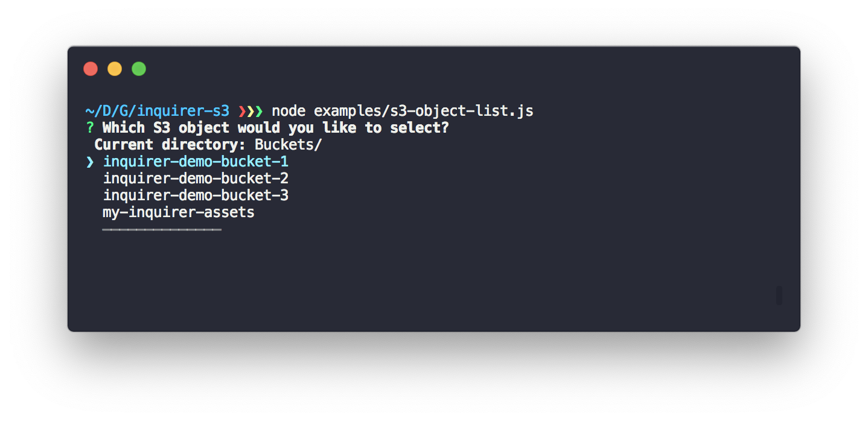Screen dimensions: 868x421
Task: Click the "Buckets/" directory path
Action: pos(288,145)
